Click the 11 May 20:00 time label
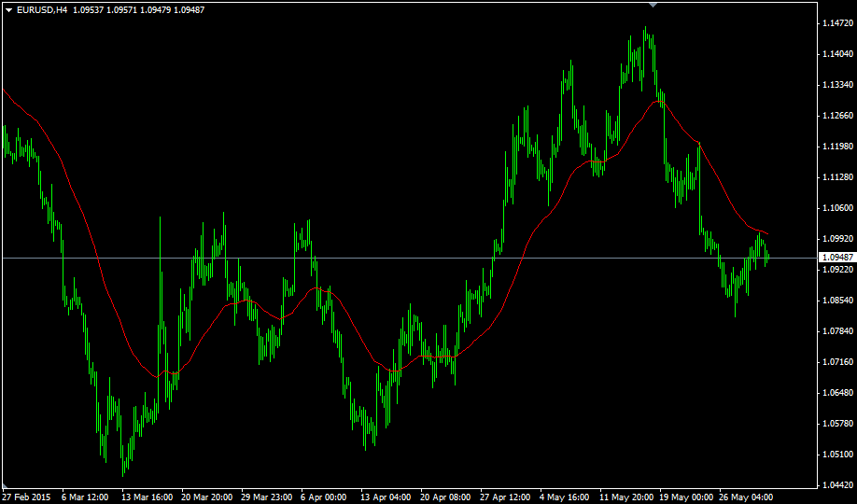 tap(626, 497)
